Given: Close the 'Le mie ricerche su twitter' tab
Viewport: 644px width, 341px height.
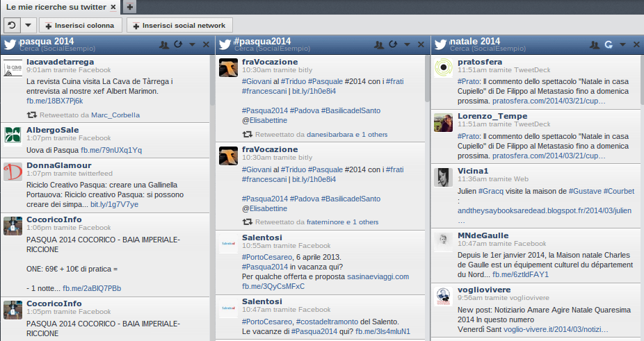Looking at the screenshot, I should click(x=113, y=7).
